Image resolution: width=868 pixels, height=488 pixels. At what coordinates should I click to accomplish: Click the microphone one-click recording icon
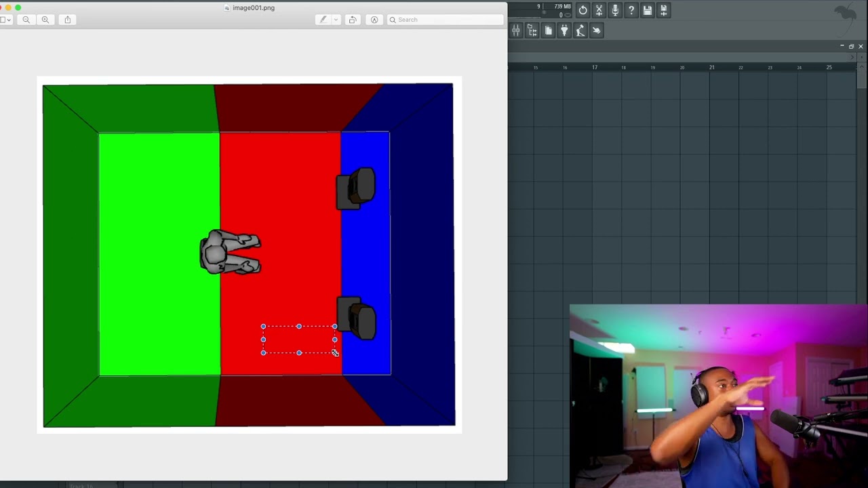[x=615, y=10]
